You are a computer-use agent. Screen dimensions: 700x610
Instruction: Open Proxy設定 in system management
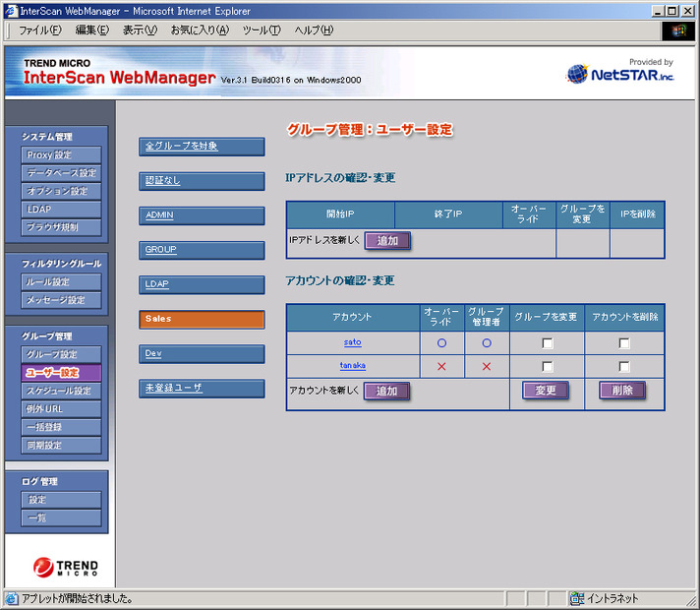tap(61, 155)
